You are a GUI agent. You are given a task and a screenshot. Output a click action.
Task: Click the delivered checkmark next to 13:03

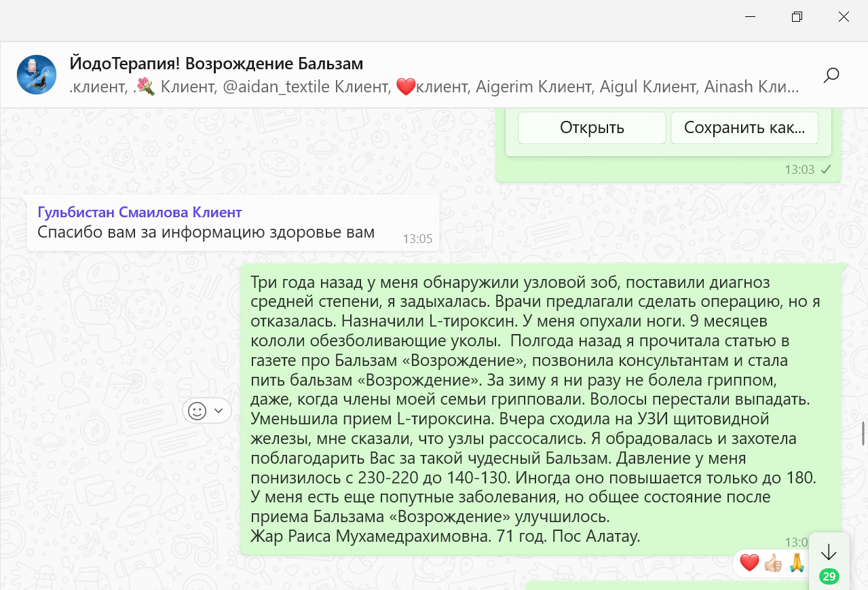point(826,170)
